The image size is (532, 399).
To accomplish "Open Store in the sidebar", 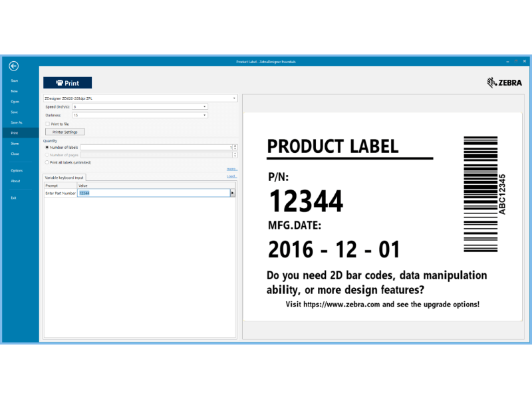I will pyautogui.click(x=15, y=144).
